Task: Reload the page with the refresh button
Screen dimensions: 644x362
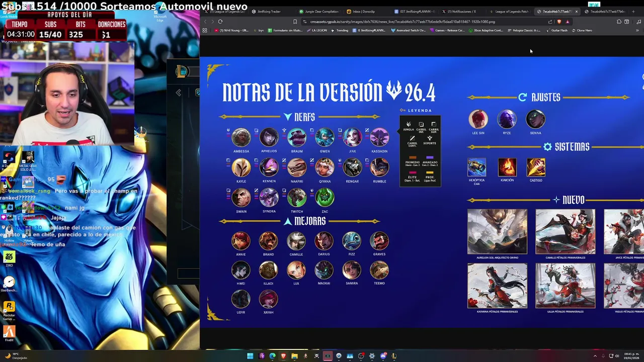Action: pos(220,22)
